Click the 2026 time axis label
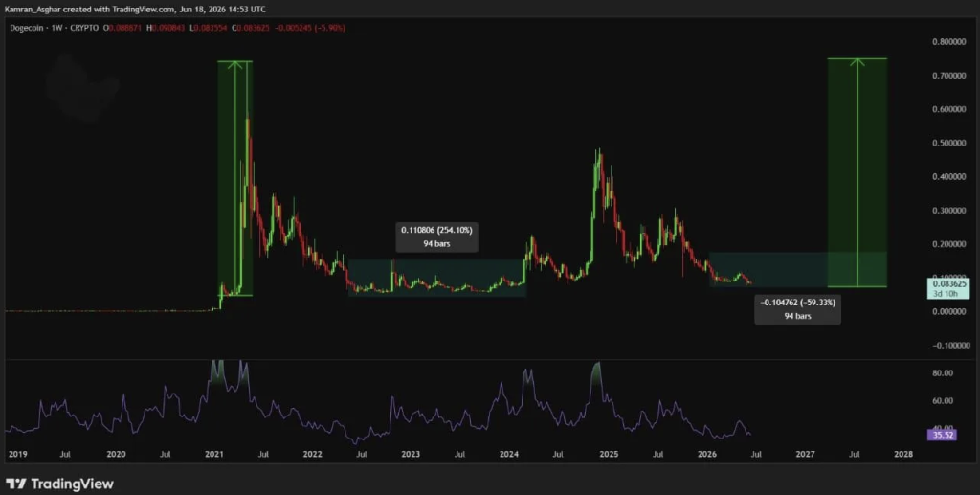The height and width of the screenshot is (495, 980). 707,455
